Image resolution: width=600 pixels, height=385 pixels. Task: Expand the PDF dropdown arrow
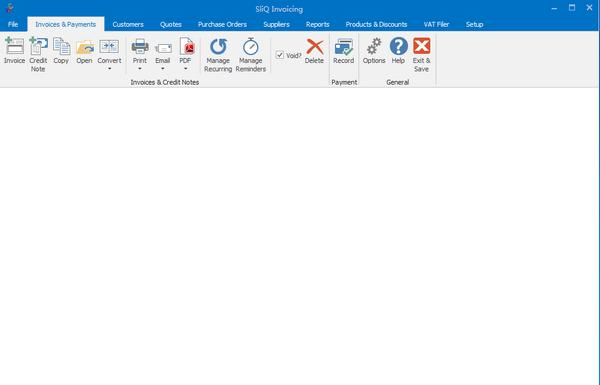tap(186, 69)
